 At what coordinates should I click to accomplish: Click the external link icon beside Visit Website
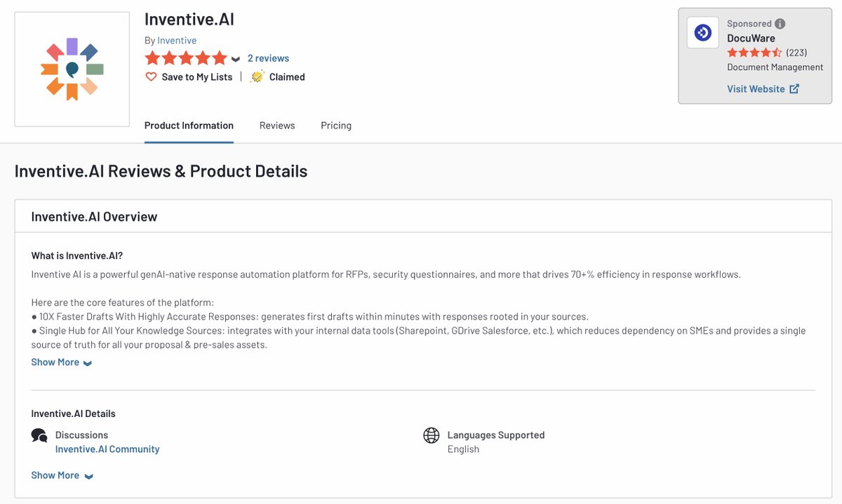(794, 89)
